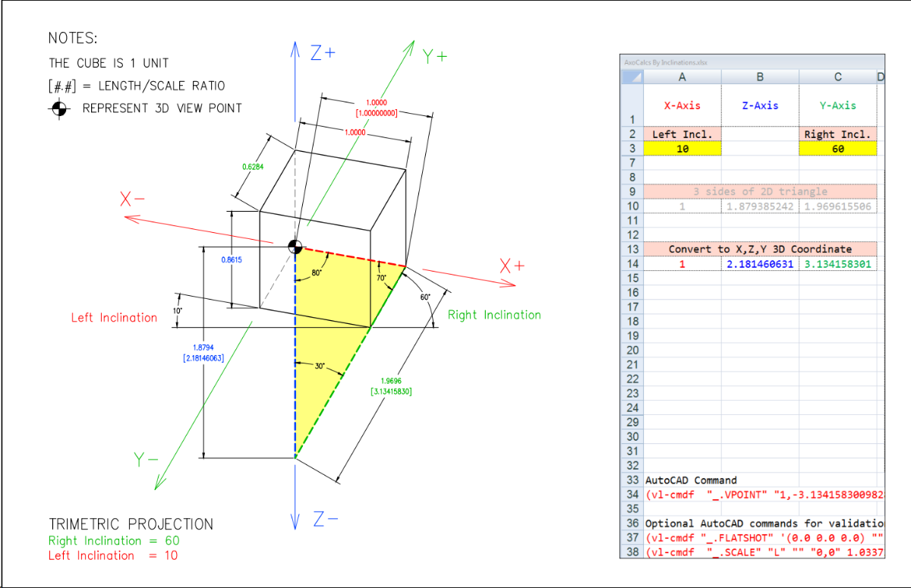
Task: Click the blue 0.8615 dimension
Action: tap(232, 259)
